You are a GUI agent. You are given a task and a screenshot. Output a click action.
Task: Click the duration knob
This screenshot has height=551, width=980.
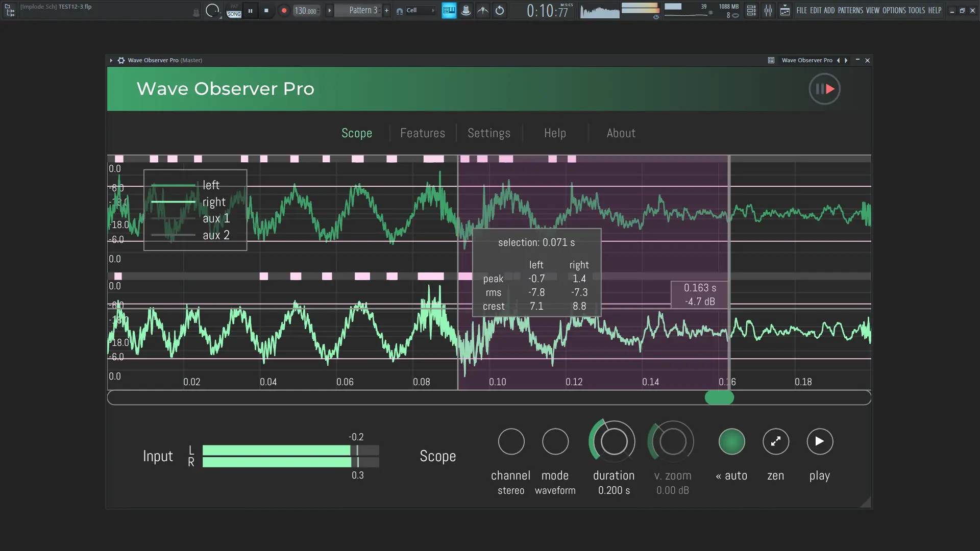[x=614, y=441]
